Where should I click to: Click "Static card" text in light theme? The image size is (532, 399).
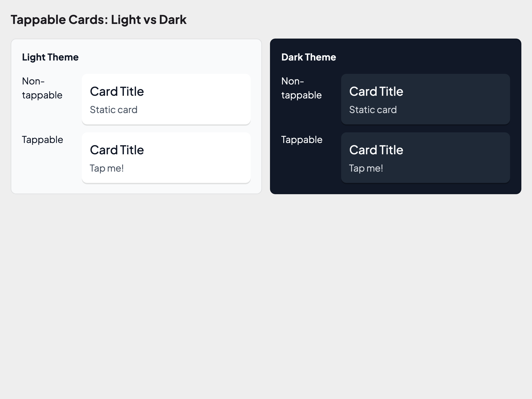point(113,110)
